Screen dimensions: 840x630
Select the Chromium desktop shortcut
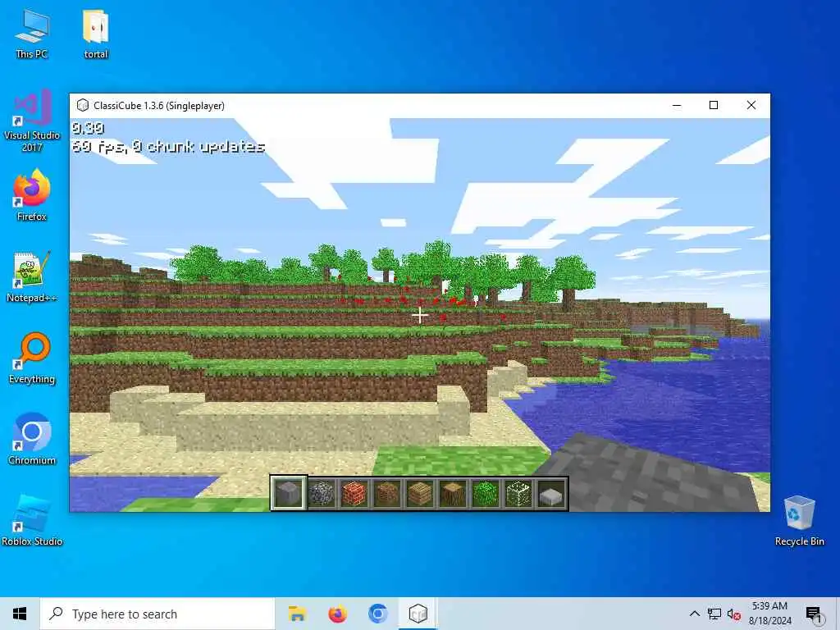(32, 440)
